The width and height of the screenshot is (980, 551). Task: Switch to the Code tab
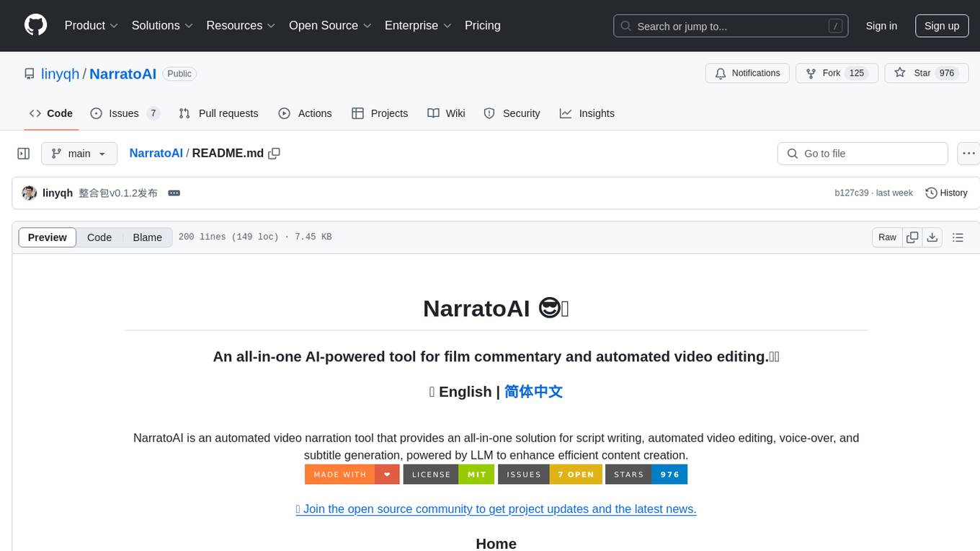point(51,113)
